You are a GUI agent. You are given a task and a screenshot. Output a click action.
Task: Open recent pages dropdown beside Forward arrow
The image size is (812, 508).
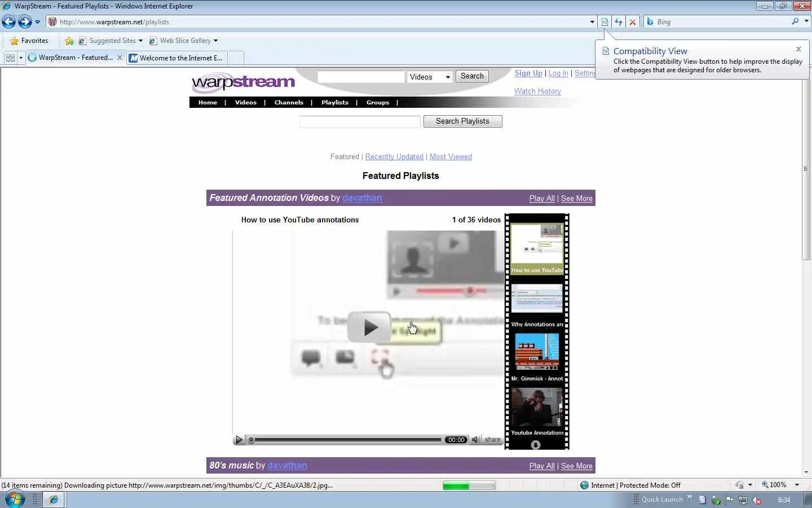[37, 22]
